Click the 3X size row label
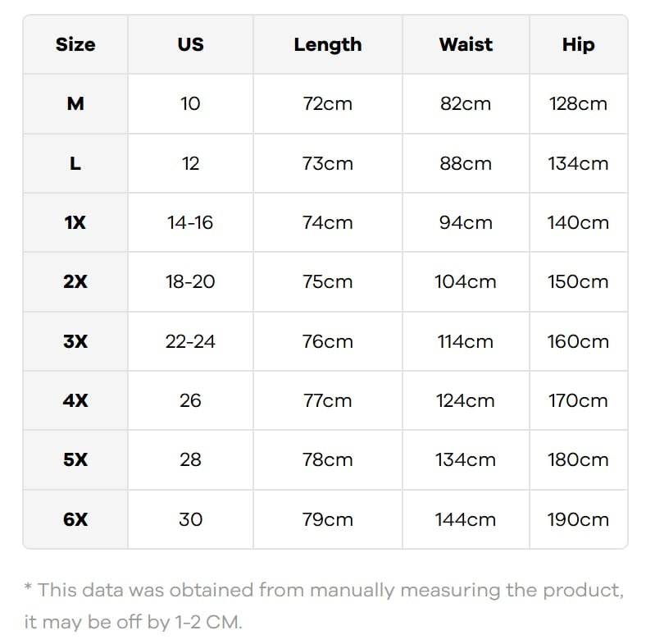Image resolution: width=646 pixels, height=644 pixels. [75, 341]
